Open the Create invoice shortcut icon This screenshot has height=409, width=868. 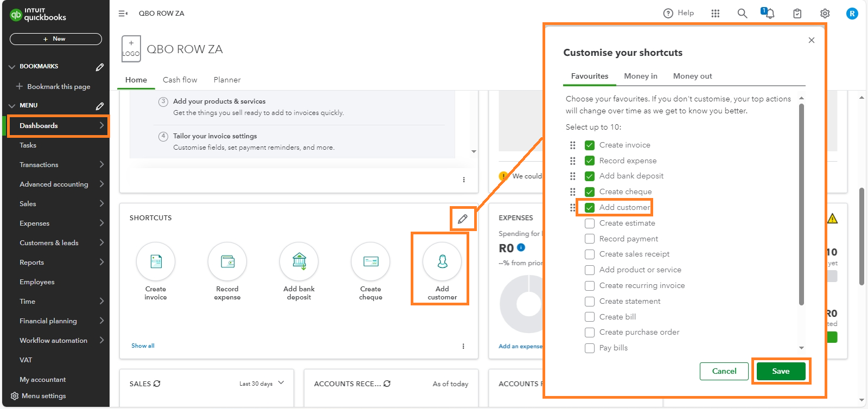click(156, 261)
